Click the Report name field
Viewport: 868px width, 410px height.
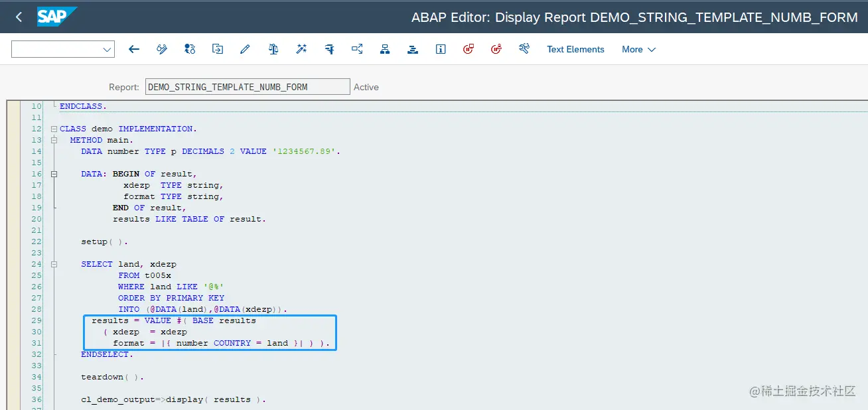(x=247, y=87)
